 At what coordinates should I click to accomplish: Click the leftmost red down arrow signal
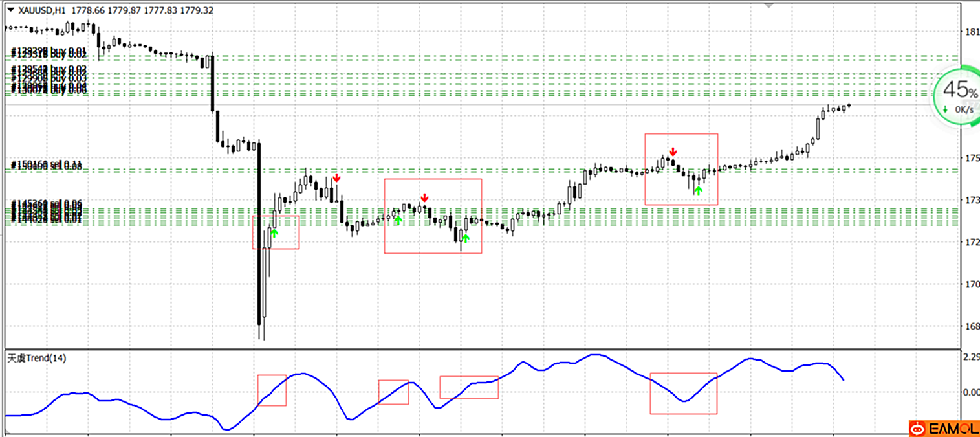pyautogui.click(x=336, y=178)
